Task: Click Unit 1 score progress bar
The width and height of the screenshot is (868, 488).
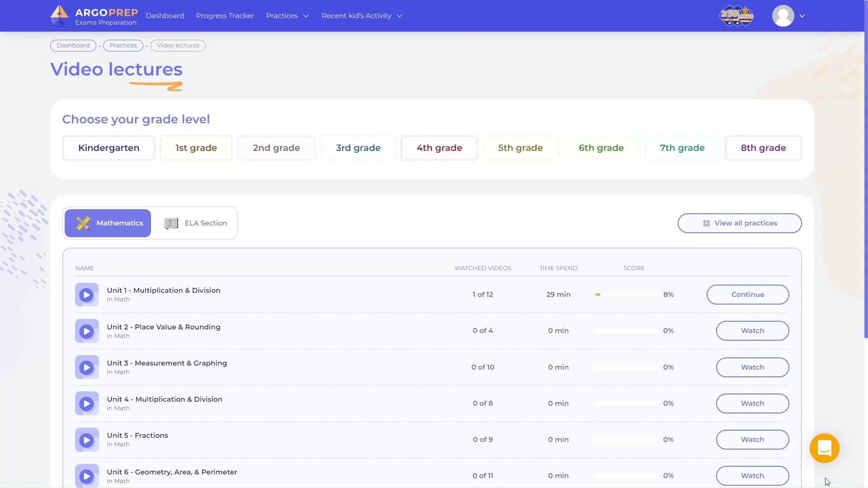Action: (x=627, y=295)
